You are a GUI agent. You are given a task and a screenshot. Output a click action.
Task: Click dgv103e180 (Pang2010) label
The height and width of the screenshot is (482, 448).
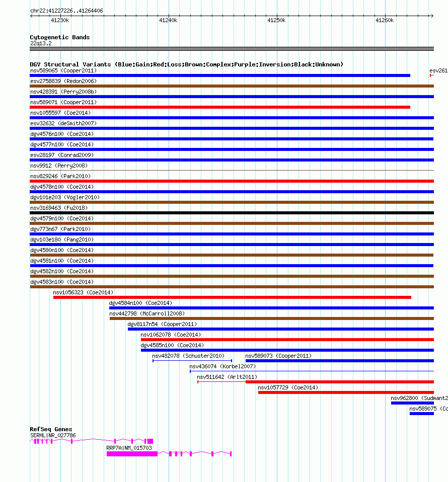[x=62, y=240]
